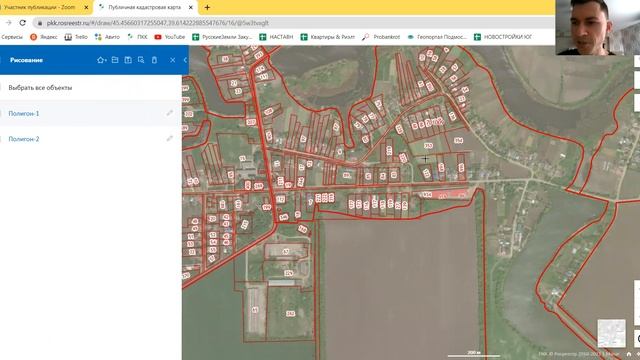Click map parcel labelled 394
The height and width of the screenshot is (360, 640).
458,140
